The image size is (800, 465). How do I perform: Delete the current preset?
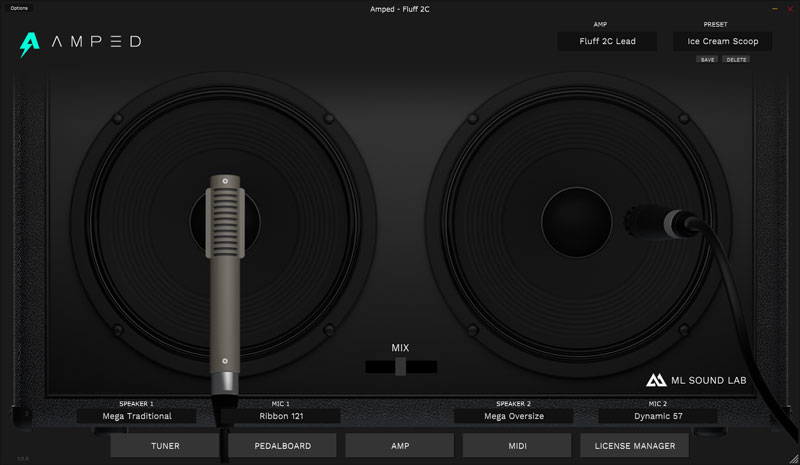[736, 60]
